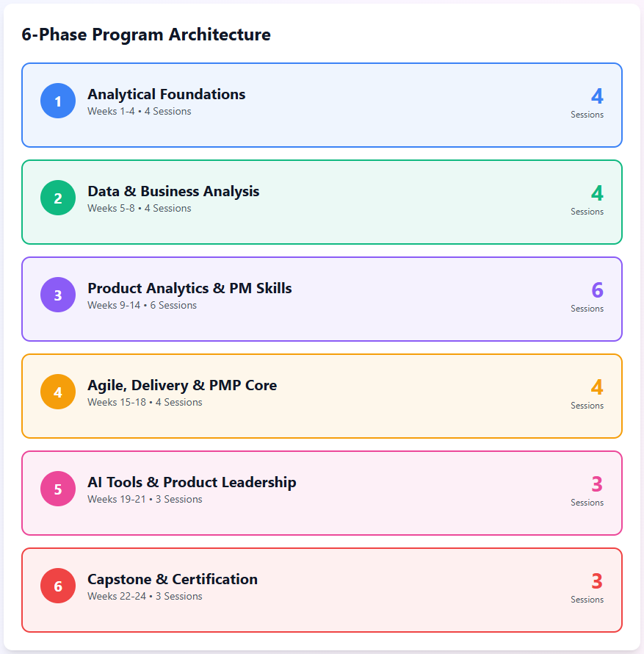The image size is (644, 654).
Task: Click the pink 3 Sessions count
Action: (x=596, y=485)
